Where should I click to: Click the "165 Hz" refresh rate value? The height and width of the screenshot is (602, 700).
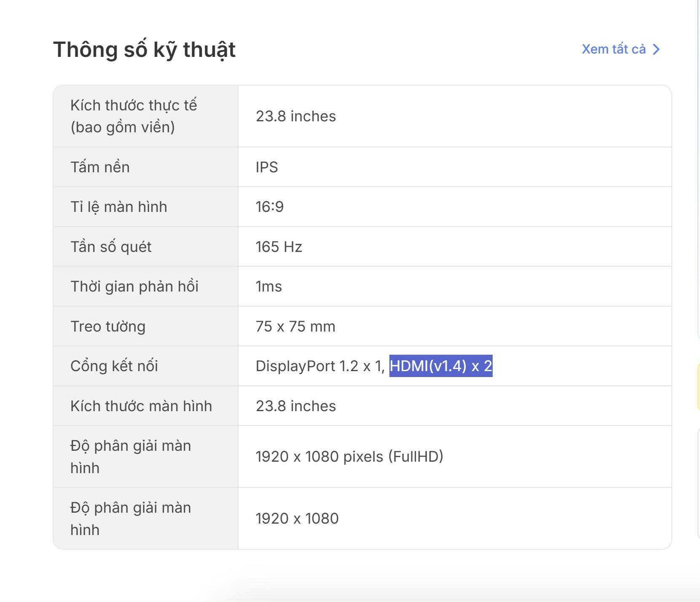pos(279,247)
